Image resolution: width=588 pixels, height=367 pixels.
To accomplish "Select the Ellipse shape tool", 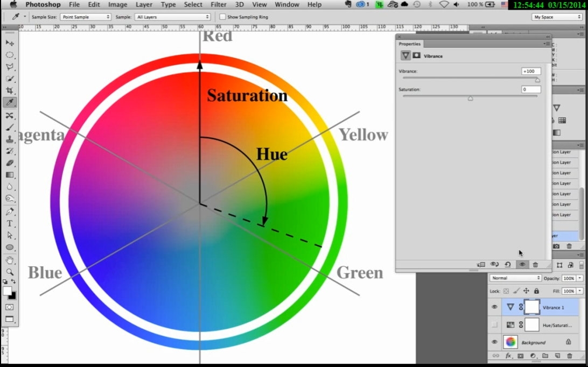I will [x=10, y=248].
